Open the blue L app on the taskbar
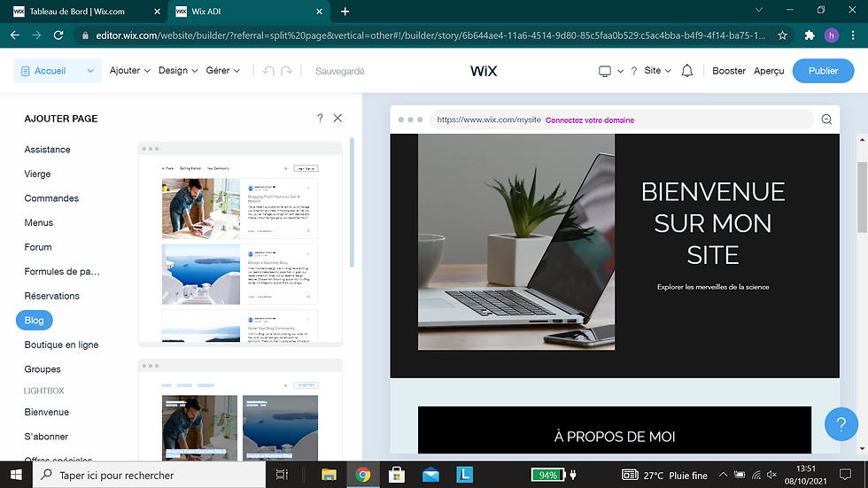 [464, 475]
